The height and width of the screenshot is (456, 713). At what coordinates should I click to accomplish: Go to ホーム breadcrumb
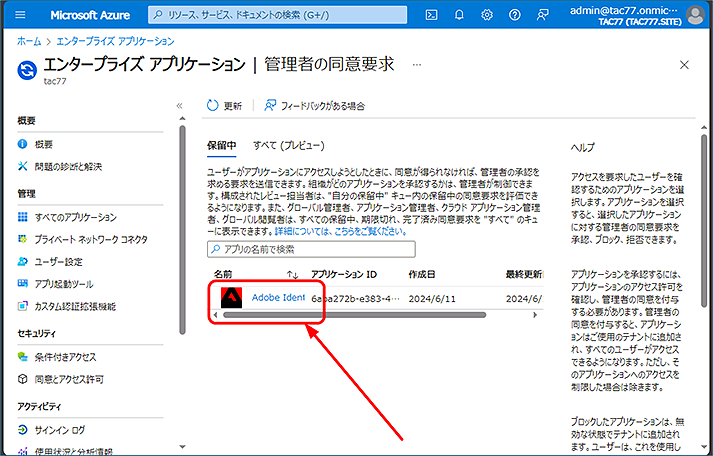click(x=29, y=41)
